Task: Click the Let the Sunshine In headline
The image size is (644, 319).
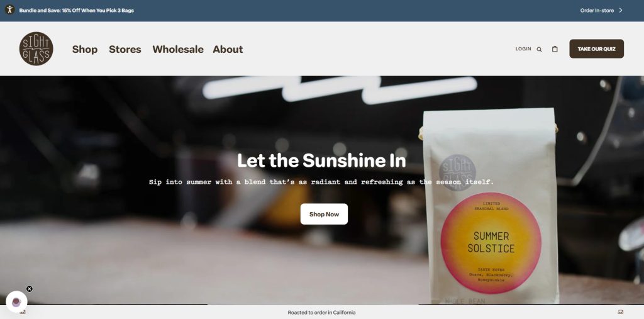Action: point(321,160)
